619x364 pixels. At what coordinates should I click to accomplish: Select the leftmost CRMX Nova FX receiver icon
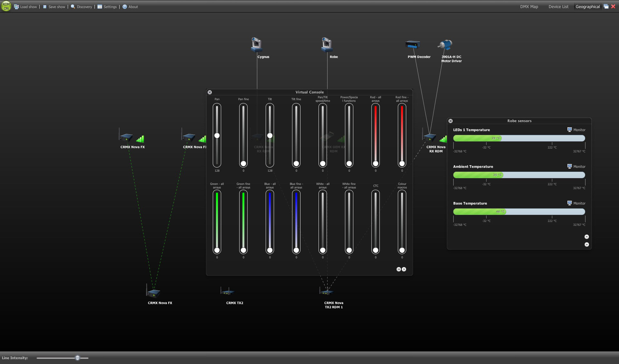126,136
